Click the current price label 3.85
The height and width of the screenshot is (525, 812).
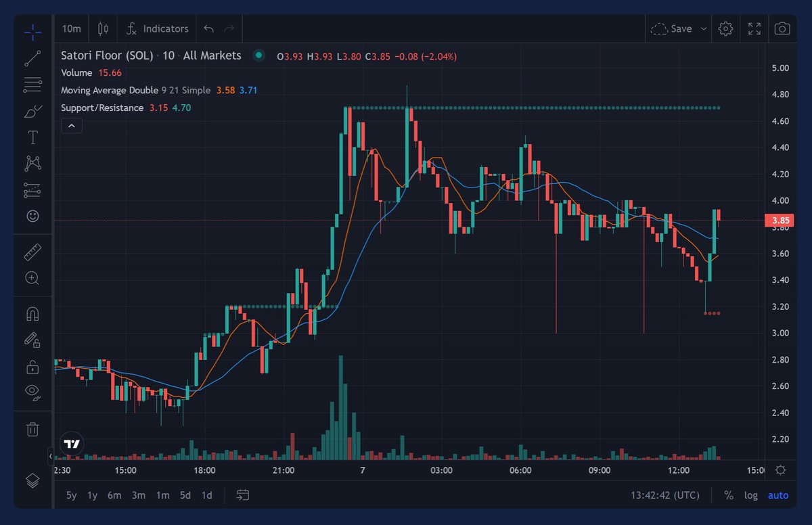pyautogui.click(x=780, y=220)
